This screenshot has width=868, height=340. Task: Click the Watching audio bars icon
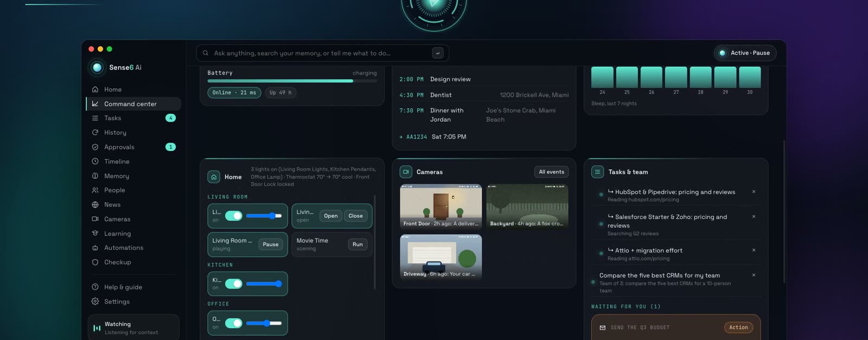pos(97,328)
